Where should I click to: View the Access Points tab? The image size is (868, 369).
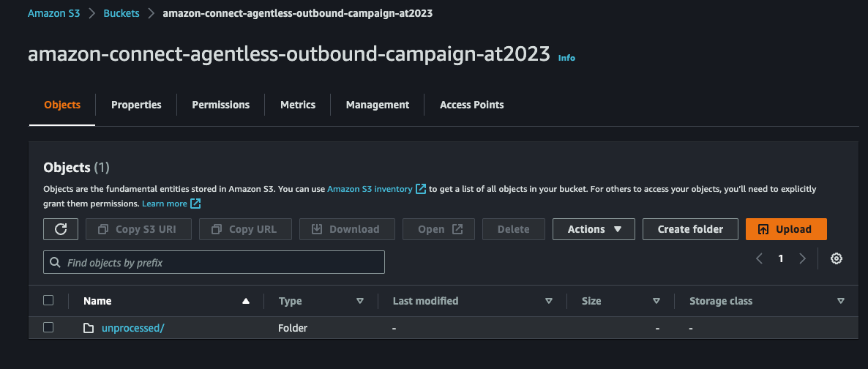pyautogui.click(x=471, y=105)
